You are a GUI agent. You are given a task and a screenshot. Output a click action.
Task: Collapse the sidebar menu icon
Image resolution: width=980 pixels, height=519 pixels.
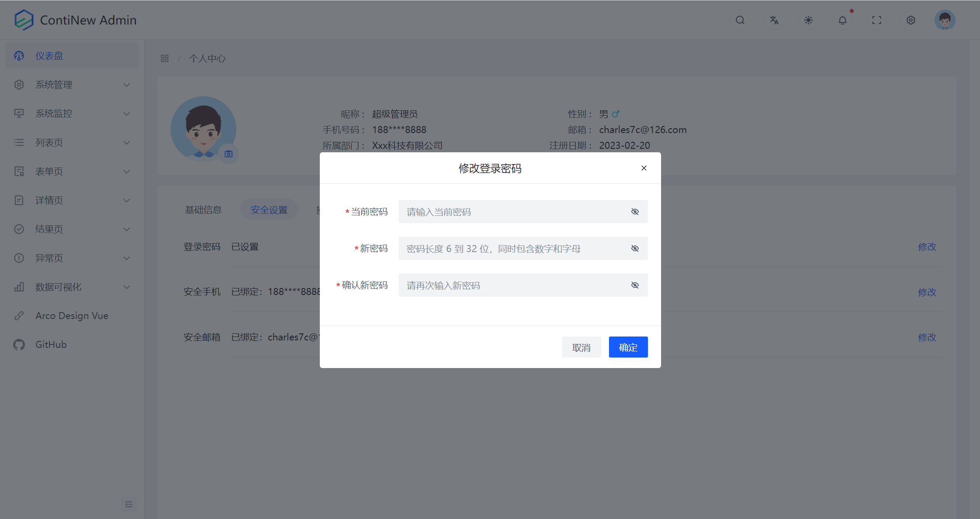(x=129, y=504)
